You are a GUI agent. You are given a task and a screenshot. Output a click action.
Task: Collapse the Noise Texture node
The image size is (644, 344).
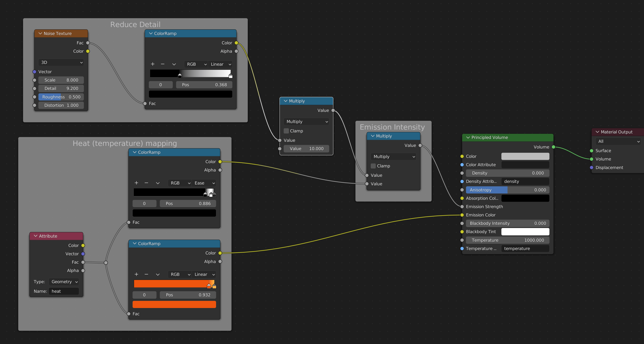40,34
